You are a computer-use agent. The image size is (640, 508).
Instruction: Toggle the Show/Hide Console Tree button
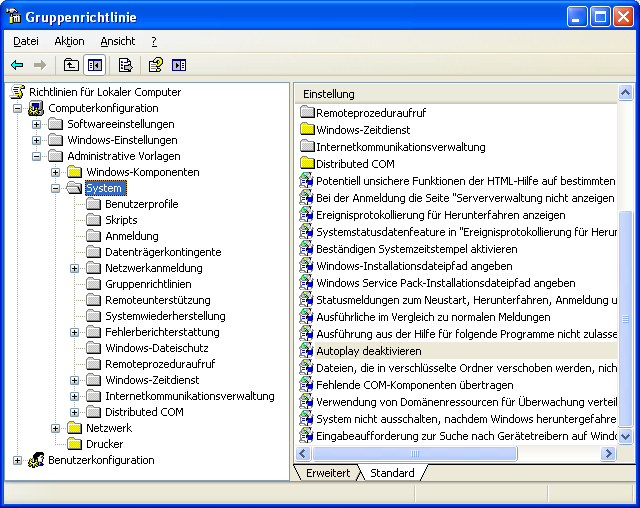click(94, 65)
